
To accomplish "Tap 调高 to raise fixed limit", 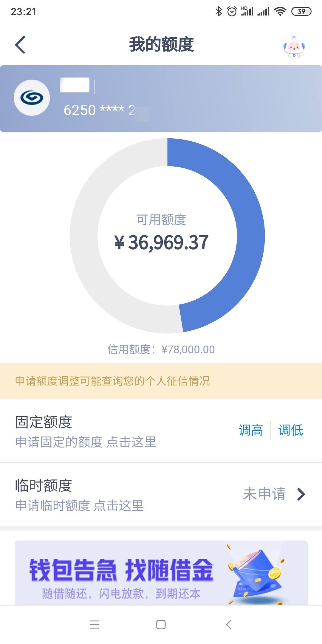I will pyautogui.click(x=251, y=430).
